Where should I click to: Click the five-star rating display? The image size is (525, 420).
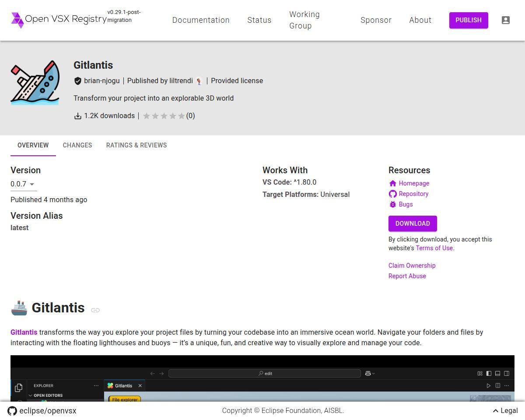[164, 116]
